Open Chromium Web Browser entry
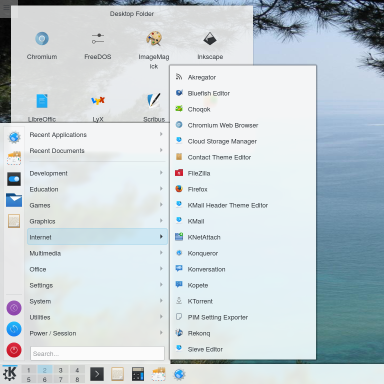This screenshot has height=384, width=384. point(243,125)
